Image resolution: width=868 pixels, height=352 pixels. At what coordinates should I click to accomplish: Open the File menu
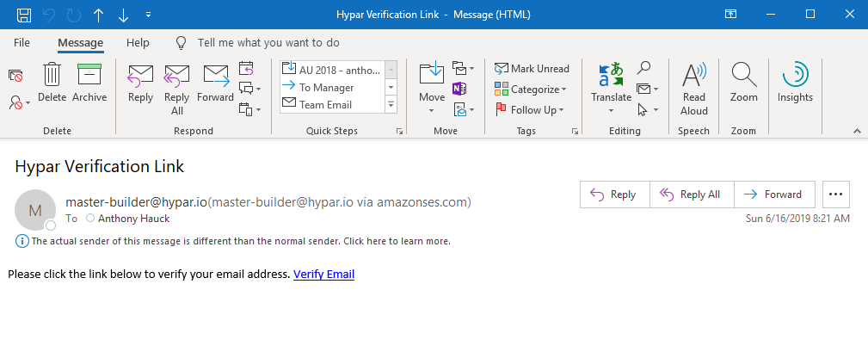22,43
